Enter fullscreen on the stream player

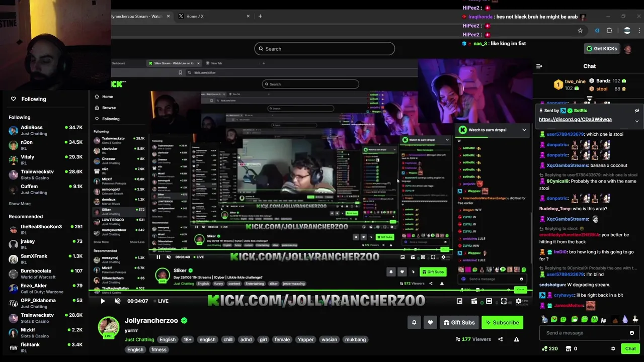click(x=504, y=301)
